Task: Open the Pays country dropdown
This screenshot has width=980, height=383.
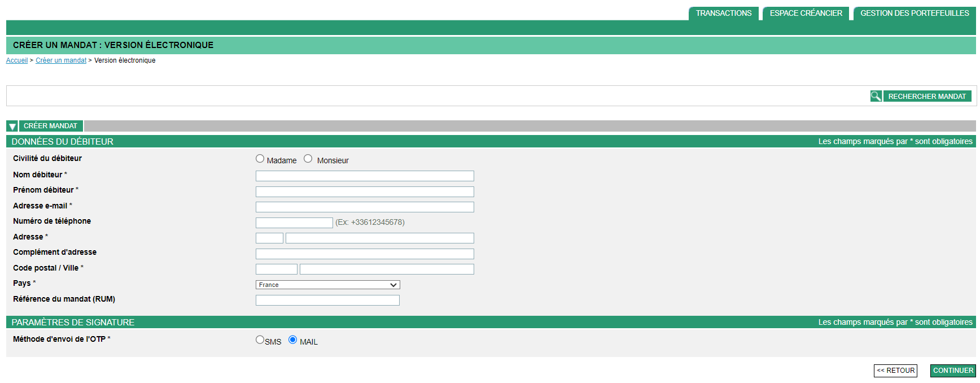Action: [327, 285]
